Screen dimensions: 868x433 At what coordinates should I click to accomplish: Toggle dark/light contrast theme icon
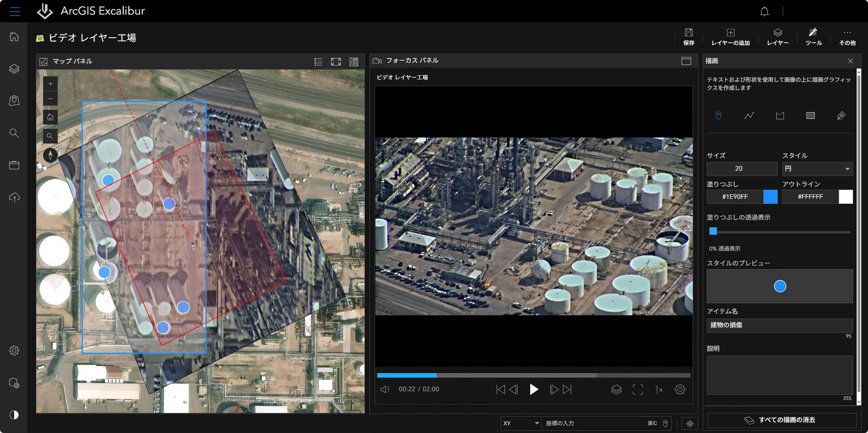click(14, 414)
